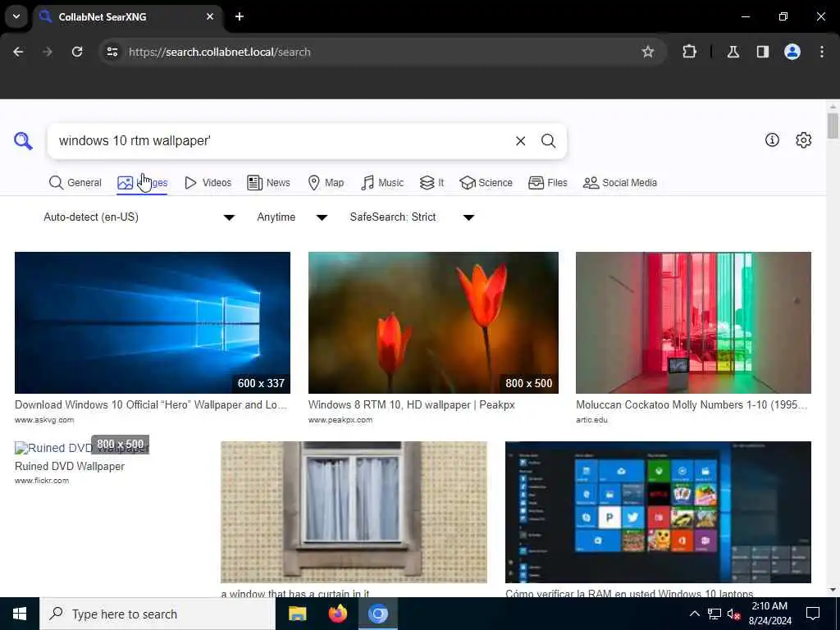Image resolution: width=840 pixels, height=630 pixels.
Task: Open the tab search dropdown arrow
Action: [x=16, y=16]
